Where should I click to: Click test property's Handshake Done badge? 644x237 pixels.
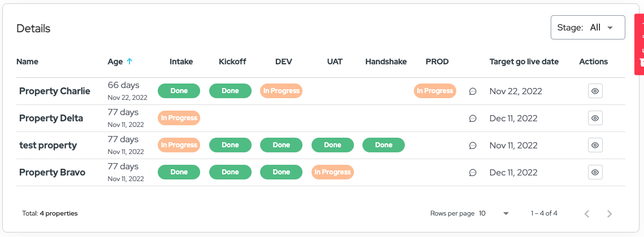point(383,145)
